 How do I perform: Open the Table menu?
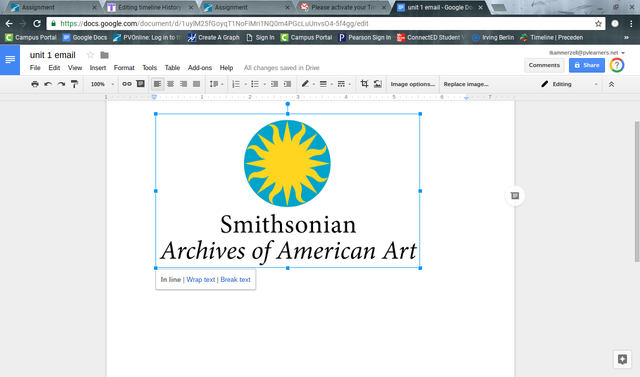coord(172,68)
